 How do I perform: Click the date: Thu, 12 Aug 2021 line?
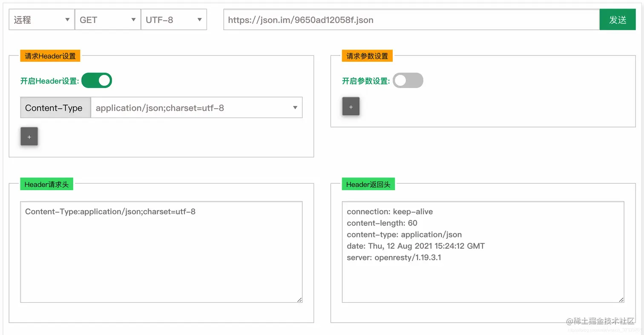point(416,246)
